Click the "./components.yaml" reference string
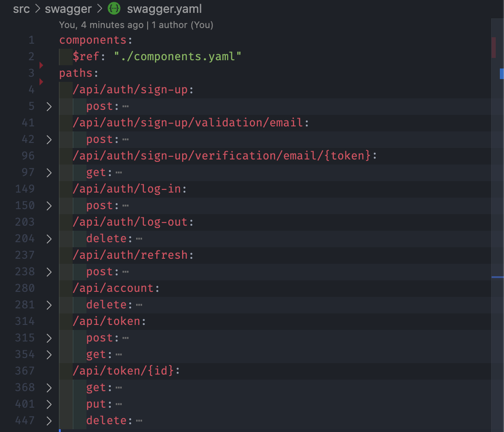504x432 pixels. (x=178, y=57)
